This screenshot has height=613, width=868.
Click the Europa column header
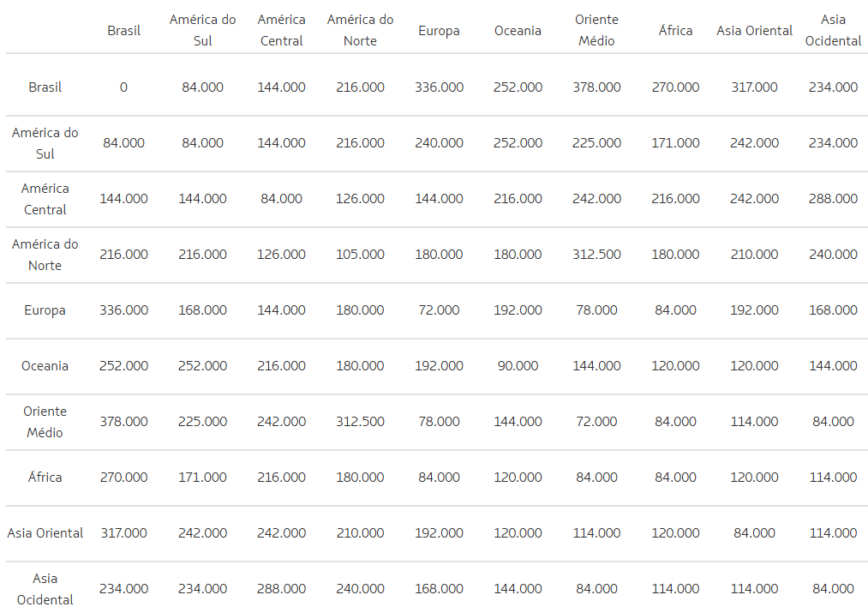439,31
